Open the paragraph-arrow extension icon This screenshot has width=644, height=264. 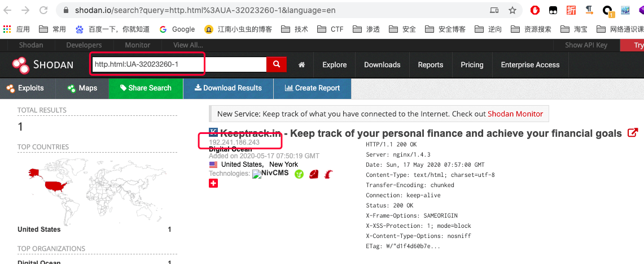tap(589, 10)
